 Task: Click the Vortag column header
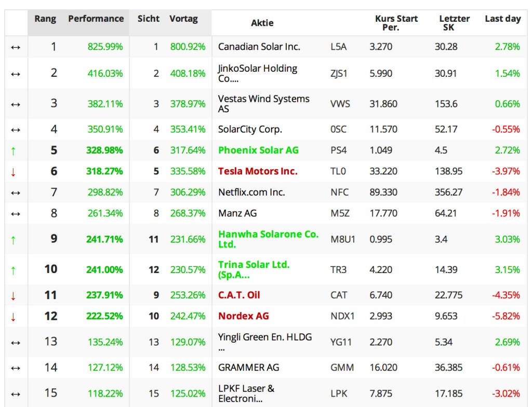(x=183, y=19)
